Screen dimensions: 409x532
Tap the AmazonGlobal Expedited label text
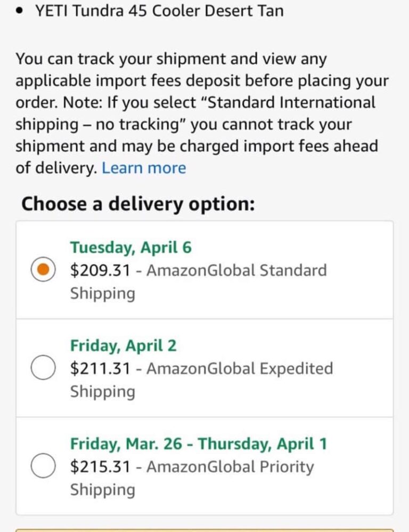(x=240, y=368)
